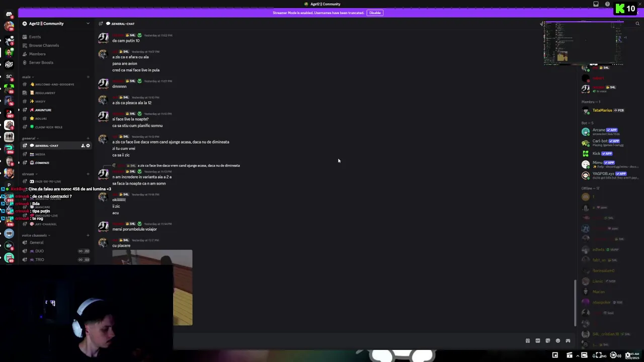Add a channel to the main category
644x362 pixels.
coord(88,77)
